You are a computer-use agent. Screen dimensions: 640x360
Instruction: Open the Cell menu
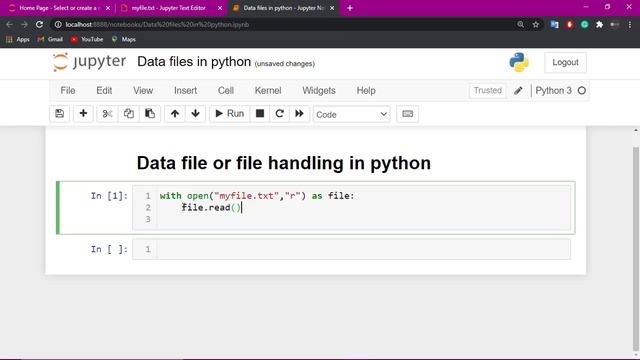(226, 91)
